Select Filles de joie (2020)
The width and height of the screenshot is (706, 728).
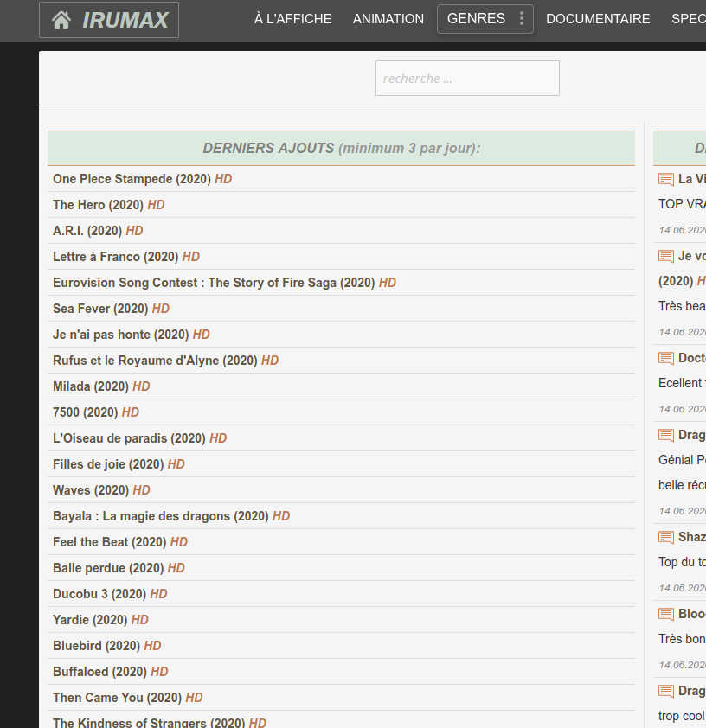click(119, 465)
